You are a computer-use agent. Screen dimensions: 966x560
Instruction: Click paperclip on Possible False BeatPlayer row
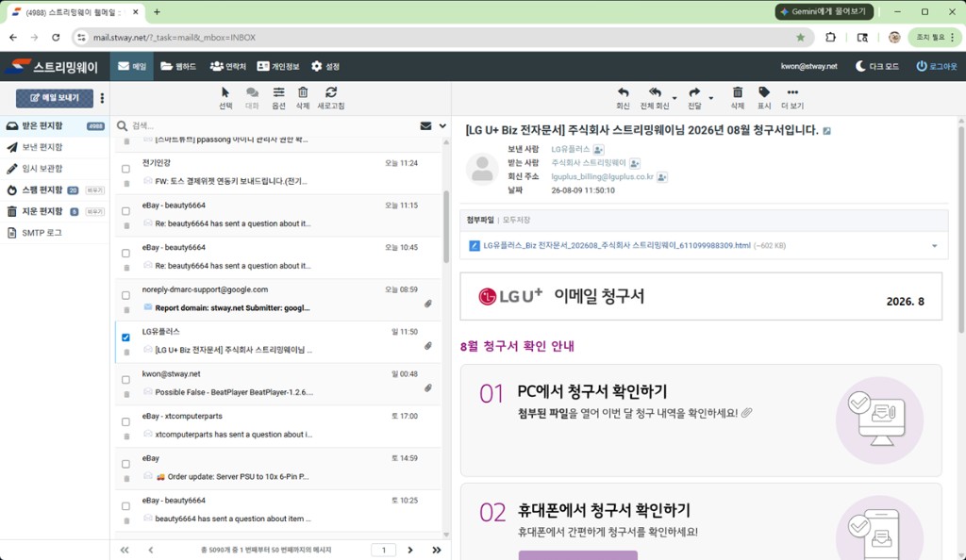point(427,388)
